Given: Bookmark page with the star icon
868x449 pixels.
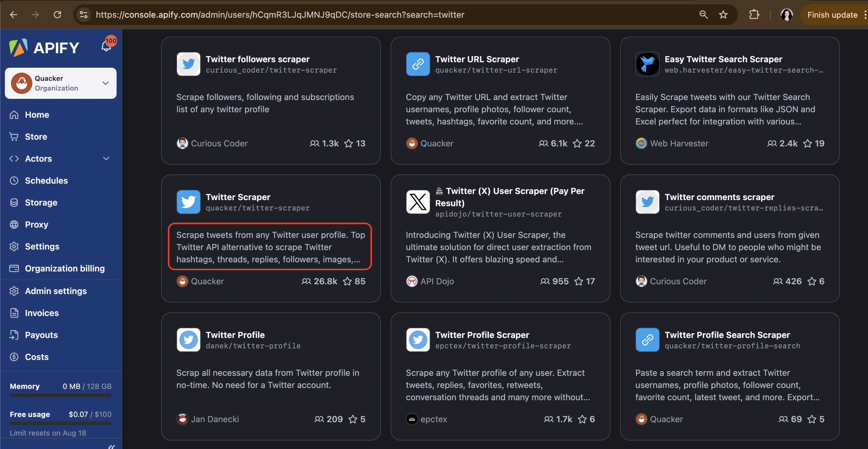Looking at the screenshot, I should coord(723,15).
